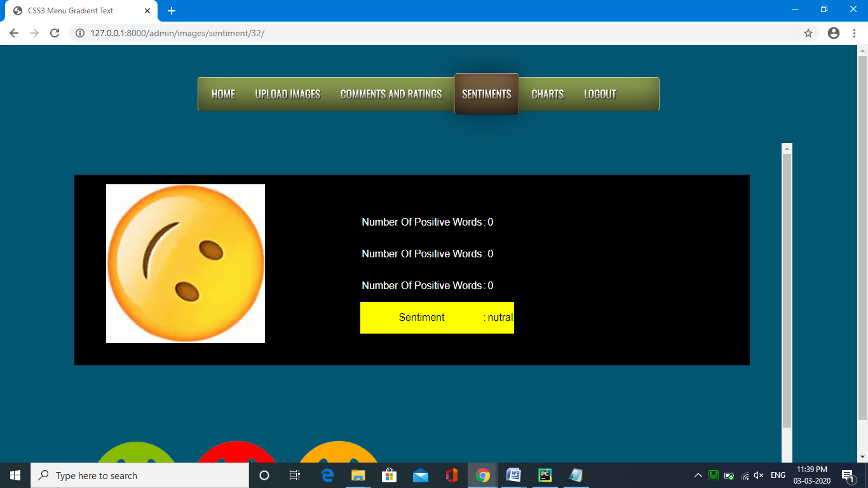The width and height of the screenshot is (868, 488).
Task: Open the Chrome three-dot menu
Action: [x=855, y=33]
